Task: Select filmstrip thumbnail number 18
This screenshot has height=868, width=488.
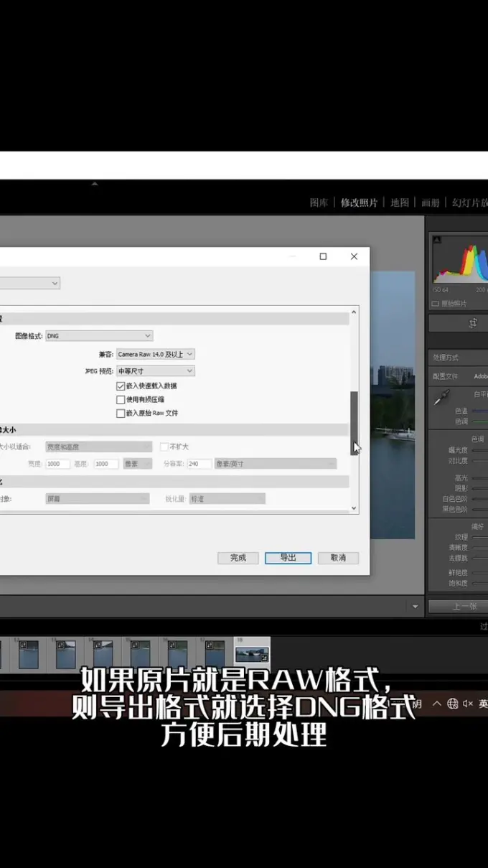Action: [252, 655]
